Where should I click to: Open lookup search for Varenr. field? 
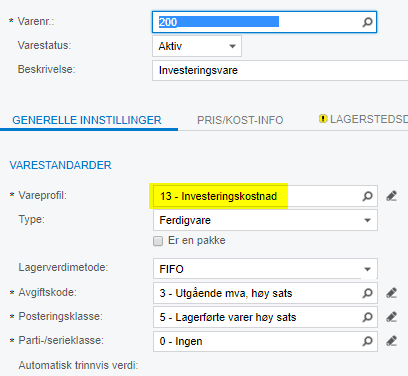coord(367,22)
